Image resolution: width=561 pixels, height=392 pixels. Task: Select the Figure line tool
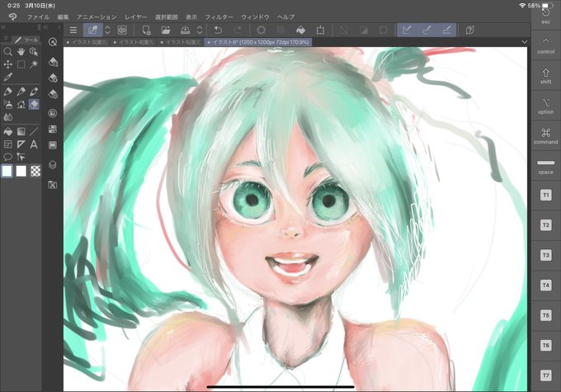pyautogui.click(x=34, y=132)
